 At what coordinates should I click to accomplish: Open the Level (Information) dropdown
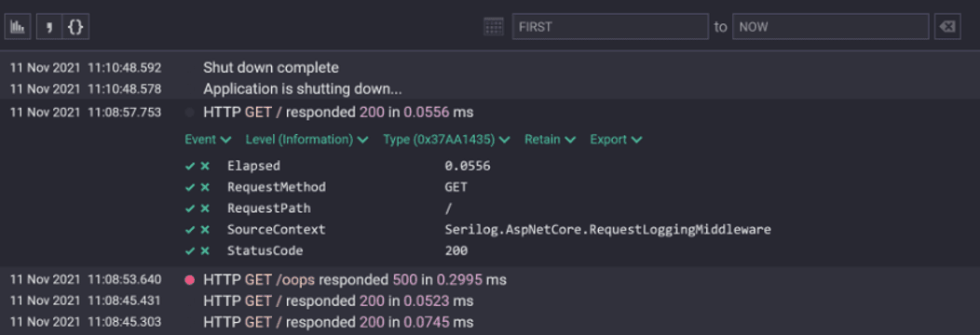[306, 140]
